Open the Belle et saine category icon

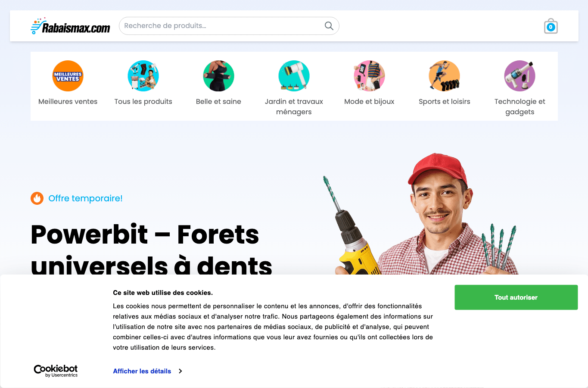(x=218, y=76)
